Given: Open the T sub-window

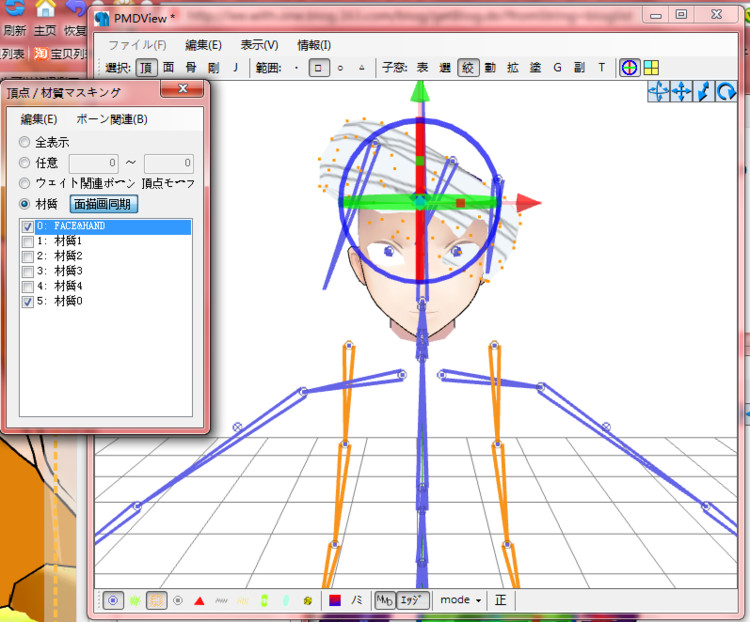Looking at the screenshot, I should 602,67.
